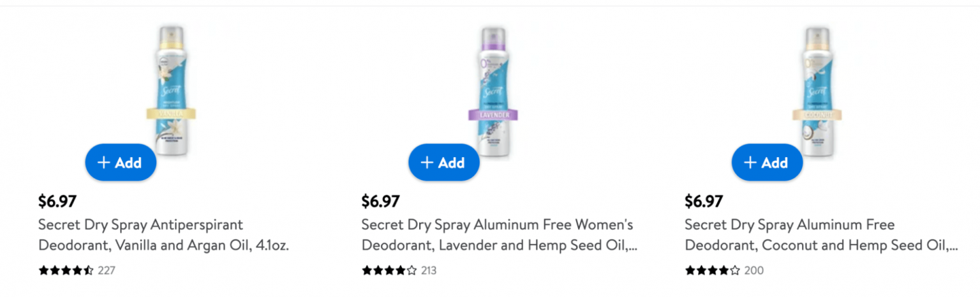Click star rating of the Lavender deodorant

click(x=389, y=270)
